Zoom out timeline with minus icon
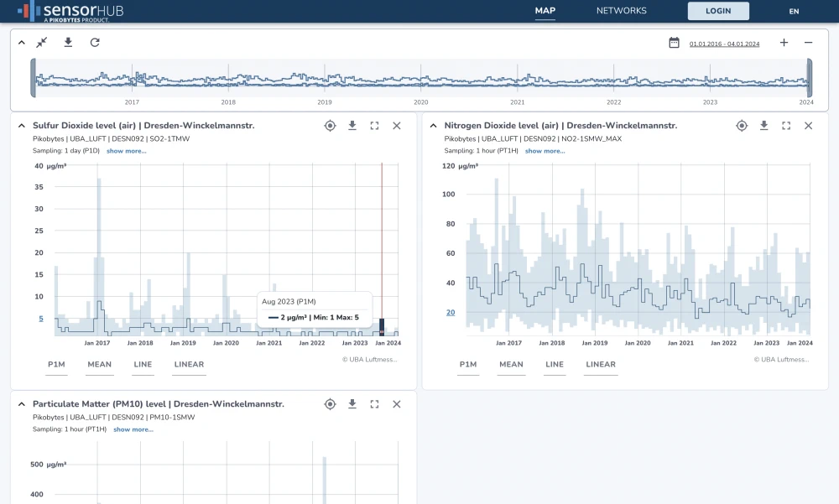 click(808, 43)
